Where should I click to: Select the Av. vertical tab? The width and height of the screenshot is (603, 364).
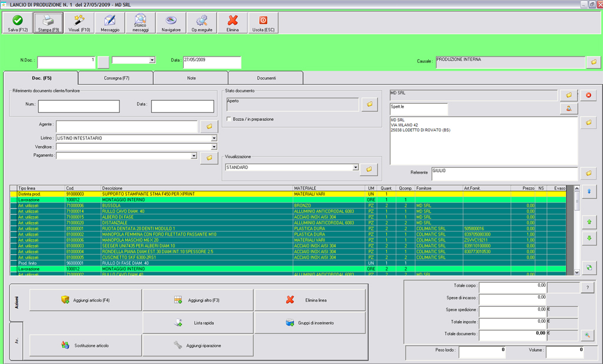pos(16,340)
